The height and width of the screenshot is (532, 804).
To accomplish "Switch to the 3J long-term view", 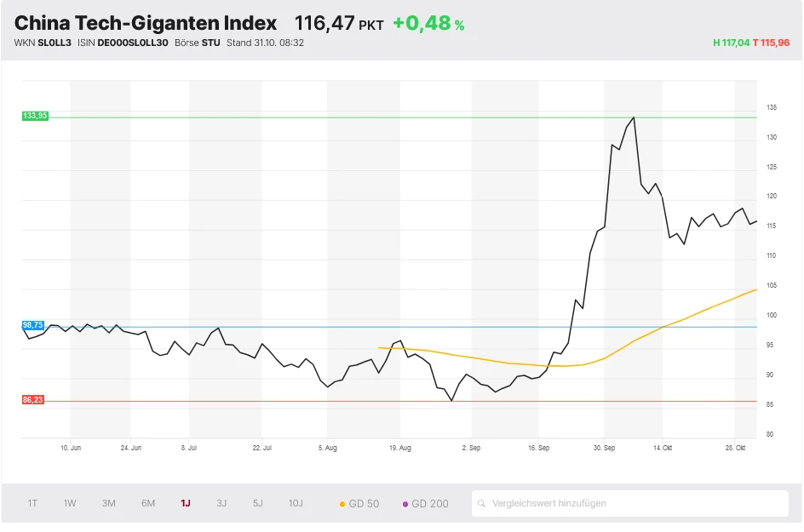I will pyautogui.click(x=221, y=503).
